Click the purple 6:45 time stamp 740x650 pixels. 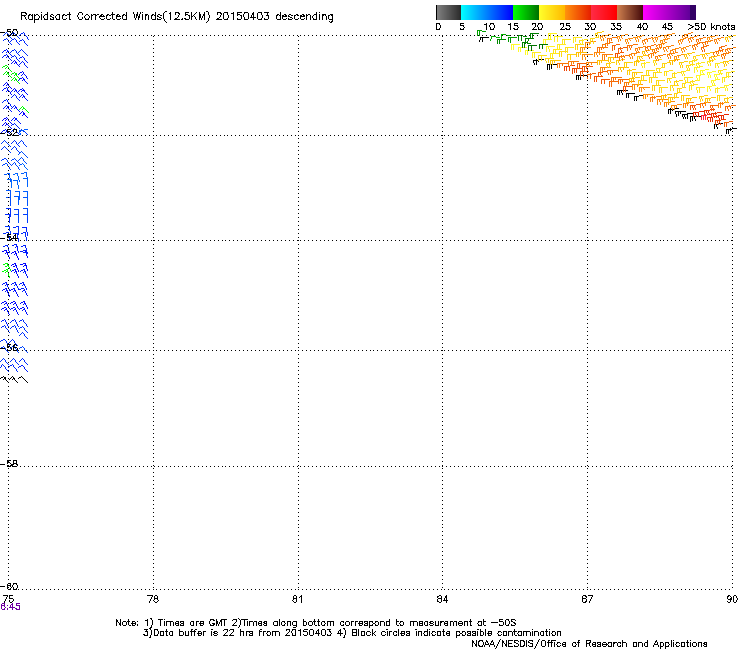pos(10,607)
